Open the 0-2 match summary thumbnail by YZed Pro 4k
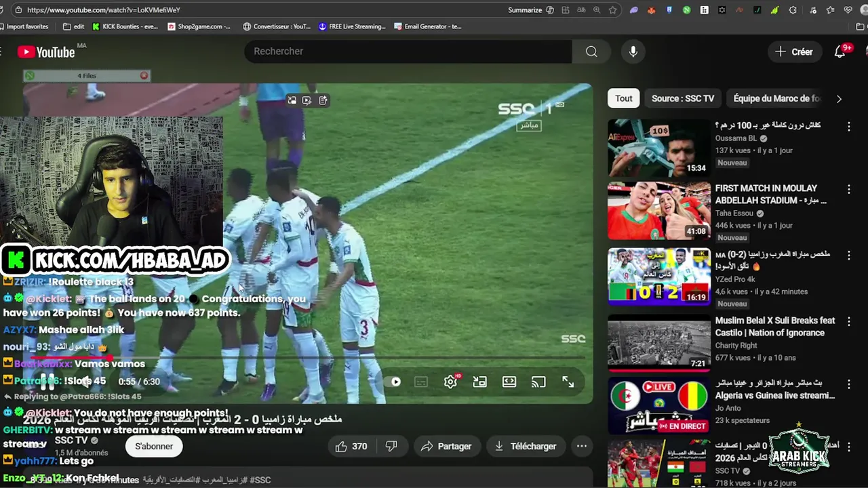This screenshot has height=488, width=868. [x=658, y=277]
